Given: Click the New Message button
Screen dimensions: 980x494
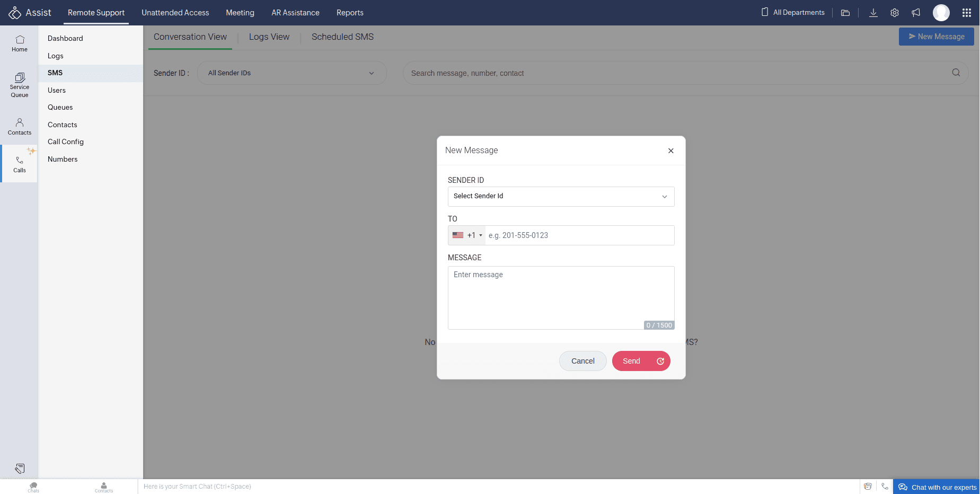Looking at the screenshot, I should 936,37.
